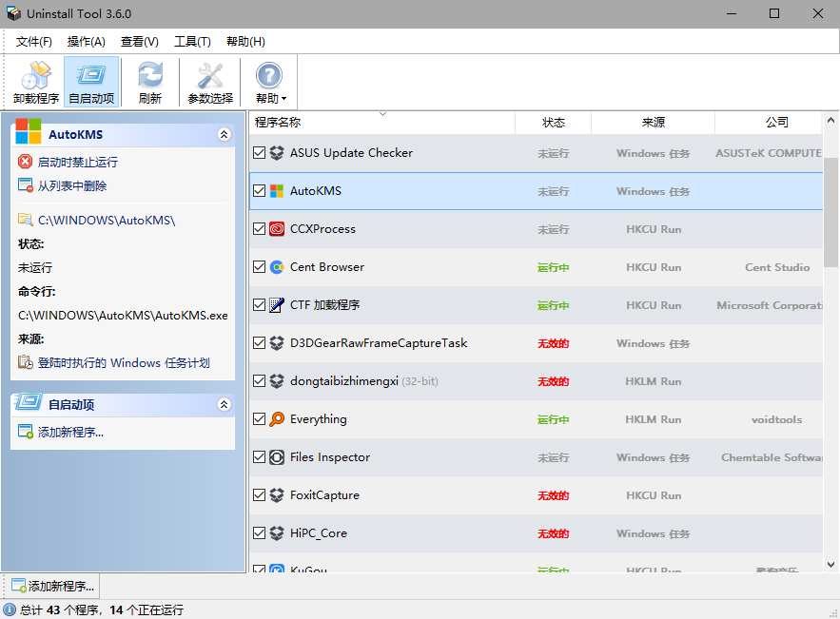840x619 pixels.
Task: Collapse the AutoKMS sidebar panel
Action: [224, 134]
